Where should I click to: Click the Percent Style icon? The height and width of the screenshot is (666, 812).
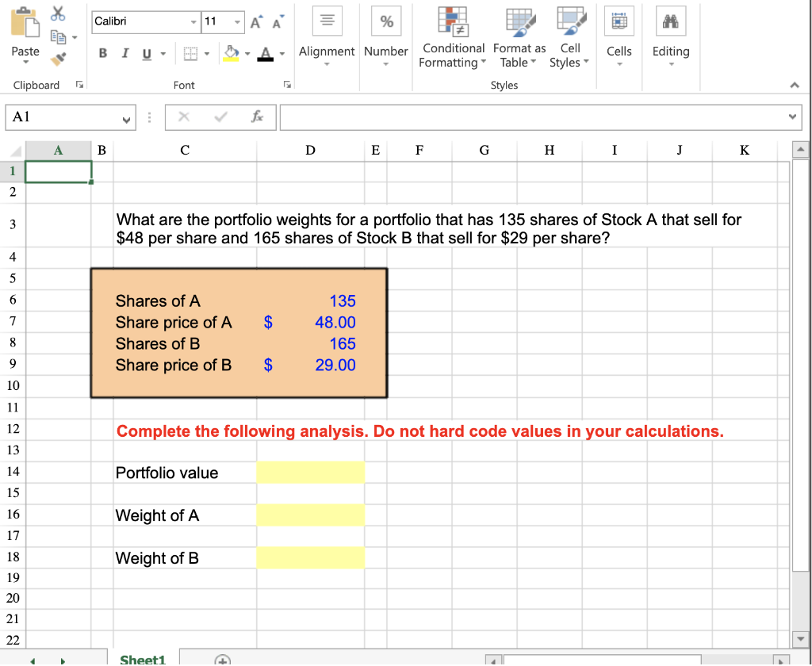coord(386,21)
